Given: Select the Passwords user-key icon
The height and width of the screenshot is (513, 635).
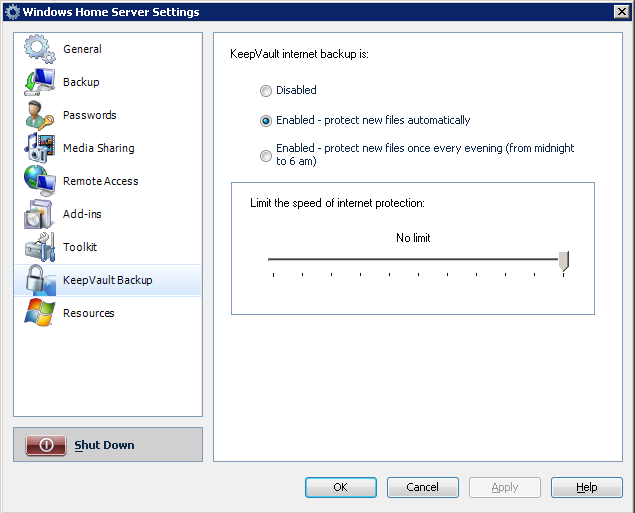Looking at the screenshot, I should coord(39,115).
